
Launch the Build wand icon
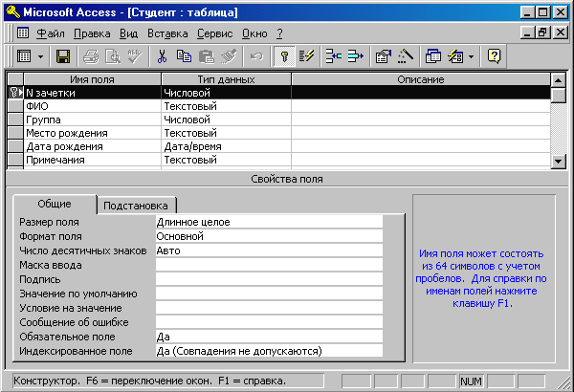(x=406, y=56)
